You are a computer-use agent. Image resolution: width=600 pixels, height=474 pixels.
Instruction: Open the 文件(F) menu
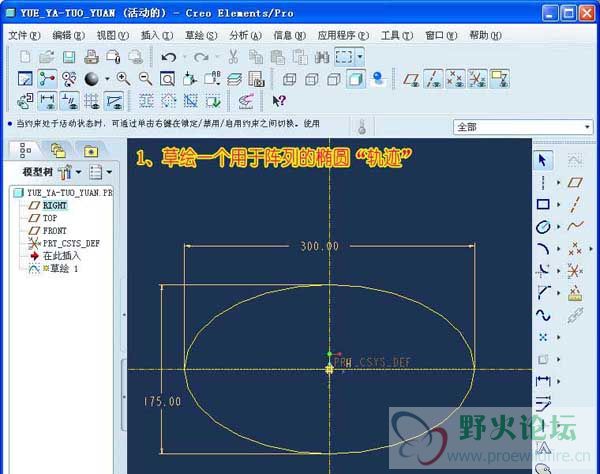tap(24, 36)
